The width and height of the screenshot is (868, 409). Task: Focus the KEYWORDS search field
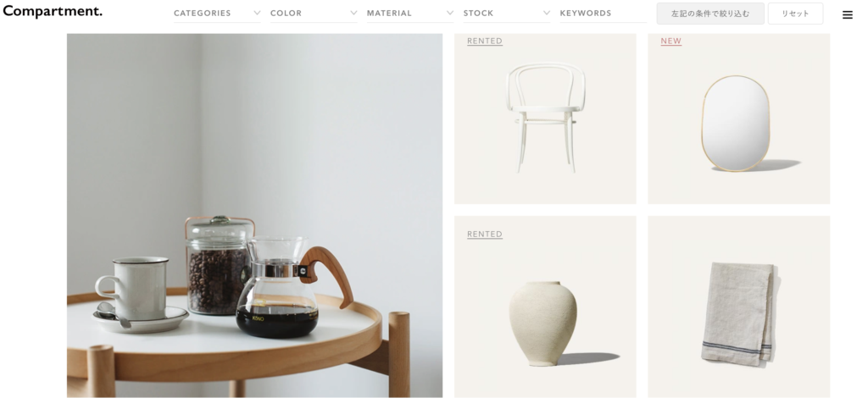[x=603, y=14]
